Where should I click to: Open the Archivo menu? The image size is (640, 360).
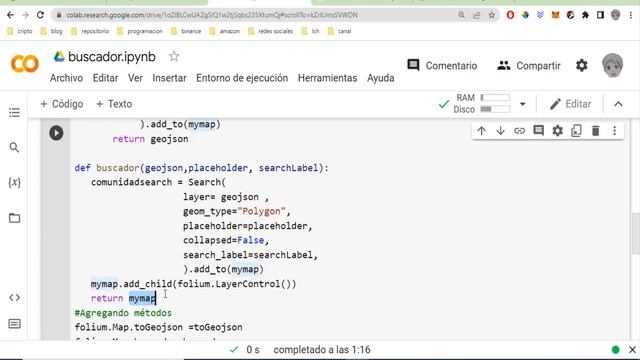coord(66,78)
